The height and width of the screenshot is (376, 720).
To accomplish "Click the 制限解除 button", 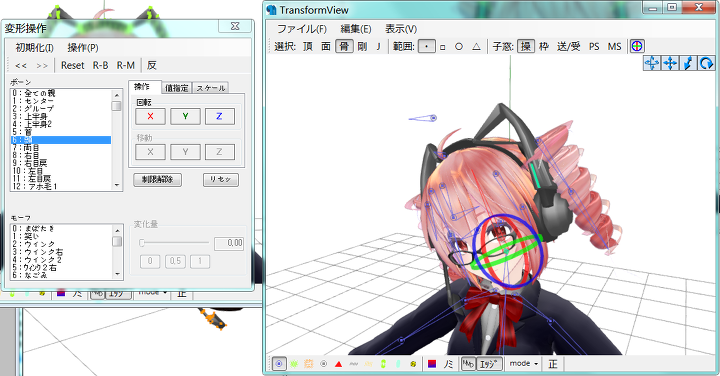I will [158, 180].
